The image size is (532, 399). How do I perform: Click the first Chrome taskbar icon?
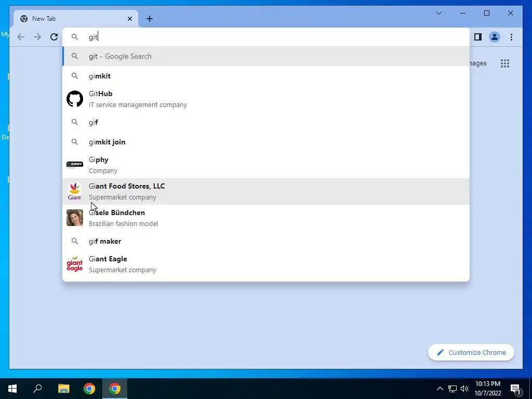point(89,389)
